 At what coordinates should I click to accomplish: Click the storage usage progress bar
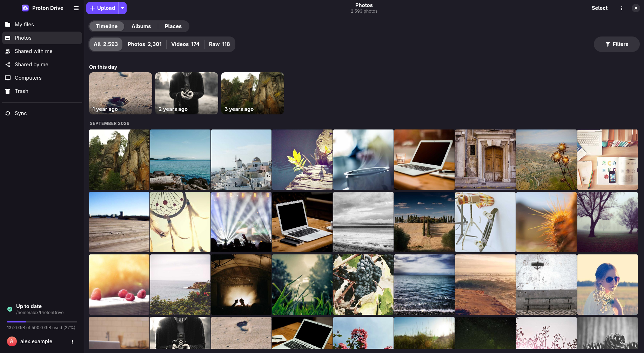coord(42,322)
